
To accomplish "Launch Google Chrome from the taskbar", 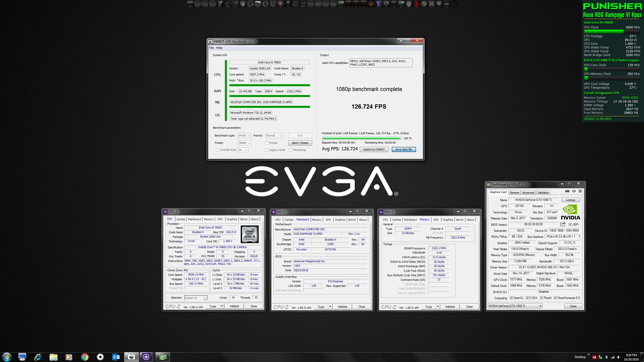I will [x=85, y=357].
